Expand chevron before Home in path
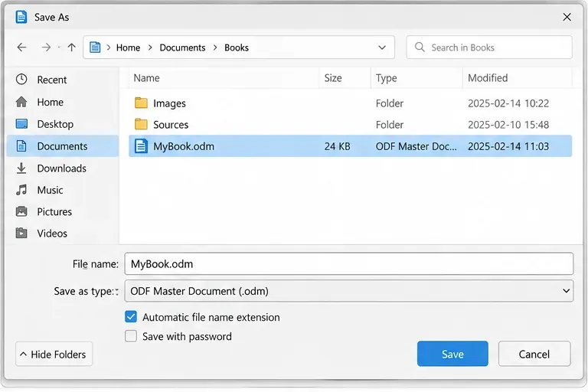The height and width of the screenshot is (392, 588). tap(109, 47)
